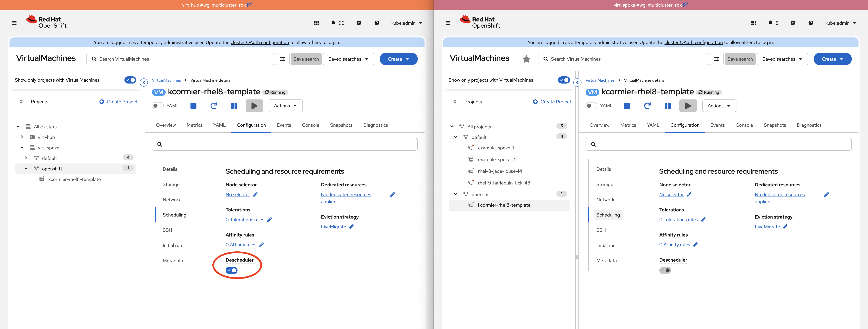The image size is (868, 329).
Task: Pause the VM in left console
Action: [234, 106]
